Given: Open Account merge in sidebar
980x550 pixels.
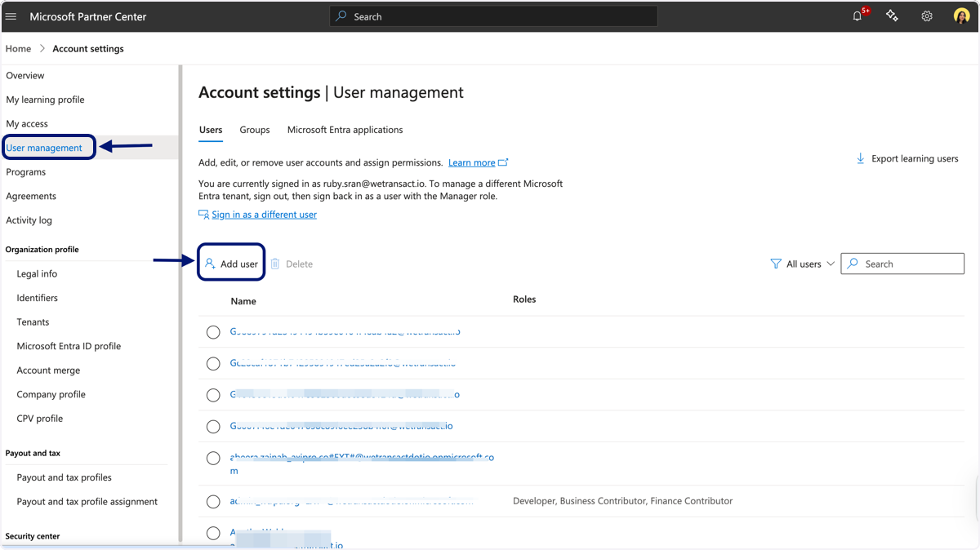Looking at the screenshot, I should 48,370.
